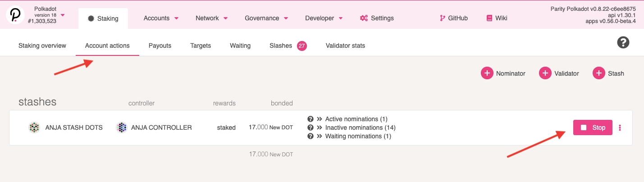
Task: Click the ANJA STASH DOTS identicon
Action: 34,127
